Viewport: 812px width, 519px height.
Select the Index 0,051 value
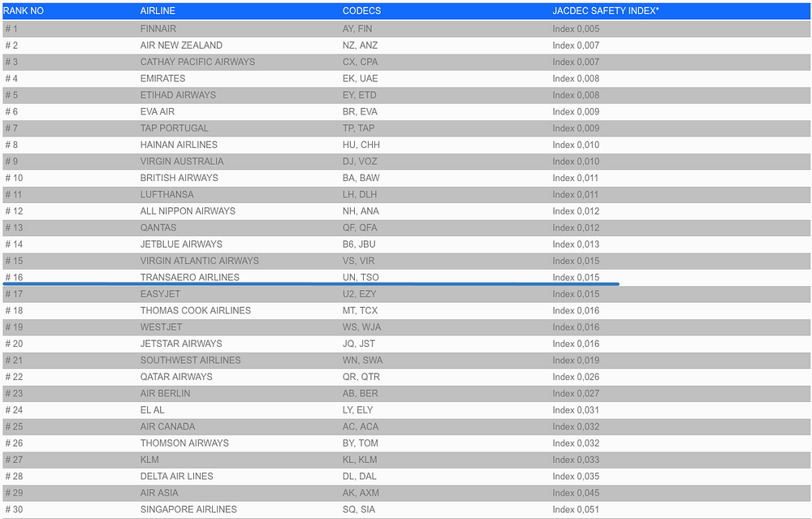(576, 510)
